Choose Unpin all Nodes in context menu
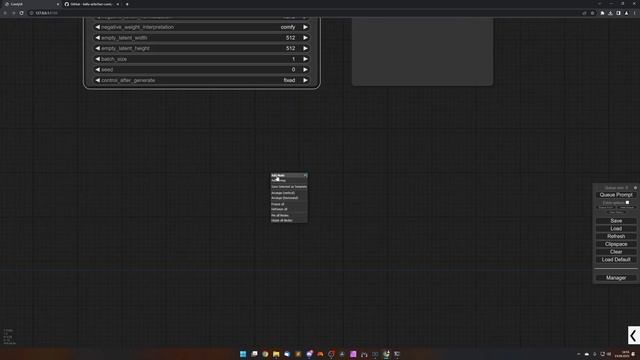 coord(289,220)
